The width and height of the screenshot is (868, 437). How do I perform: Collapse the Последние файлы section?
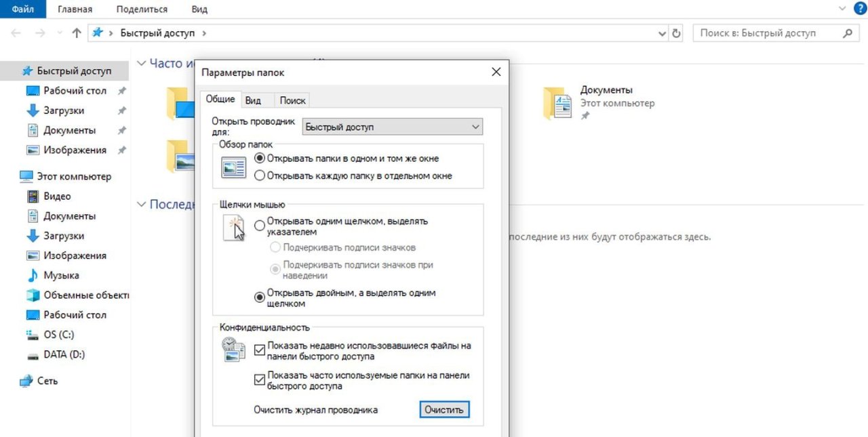[x=142, y=204]
